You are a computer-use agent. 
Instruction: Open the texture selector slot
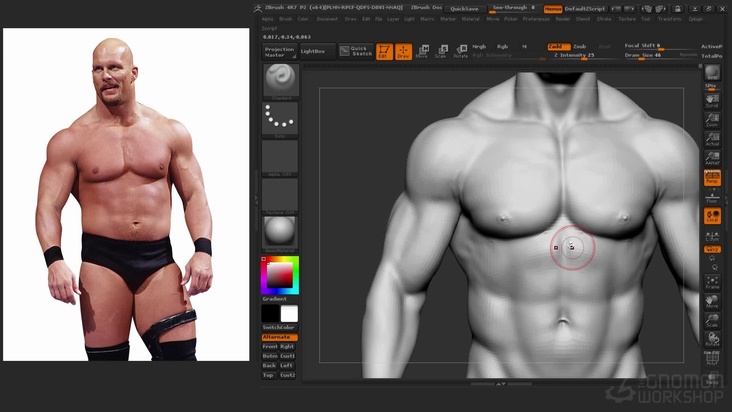coord(280,195)
